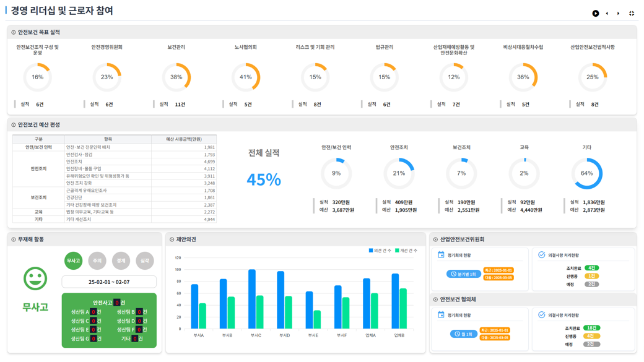Select the 무사고 status circle
This screenshot has height=362, width=644.
[73, 261]
